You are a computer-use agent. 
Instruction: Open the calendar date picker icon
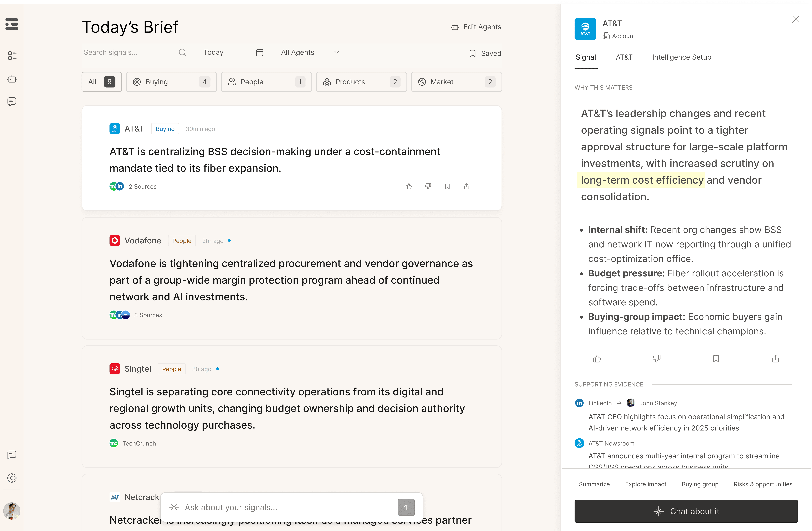pos(260,53)
